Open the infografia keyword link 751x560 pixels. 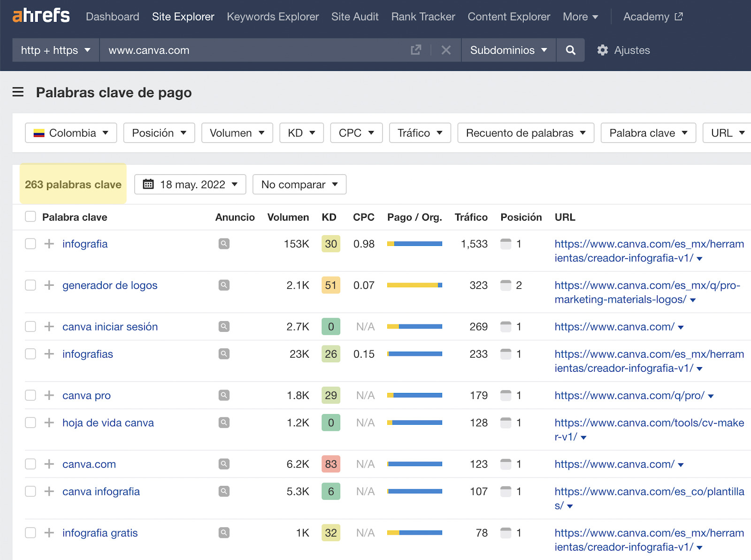coord(85,244)
